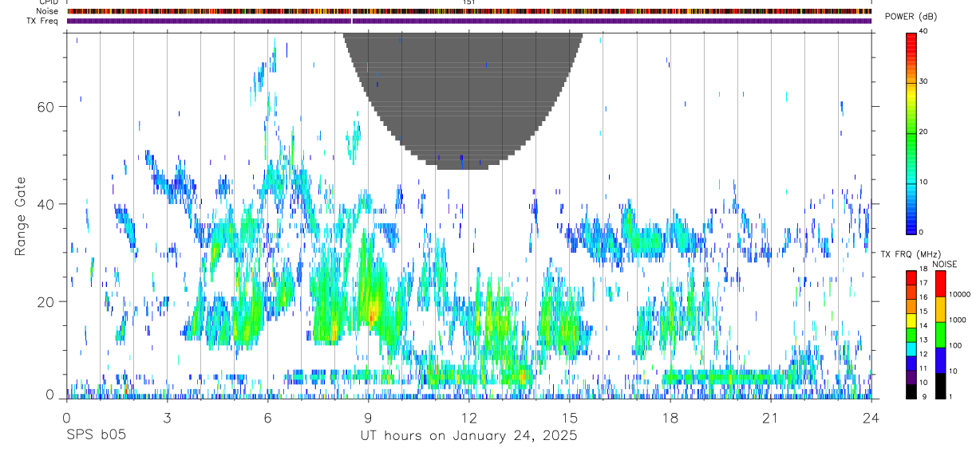Click the Noise row label at top left
The height and width of the screenshot is (452, 980).
point(48,11)
